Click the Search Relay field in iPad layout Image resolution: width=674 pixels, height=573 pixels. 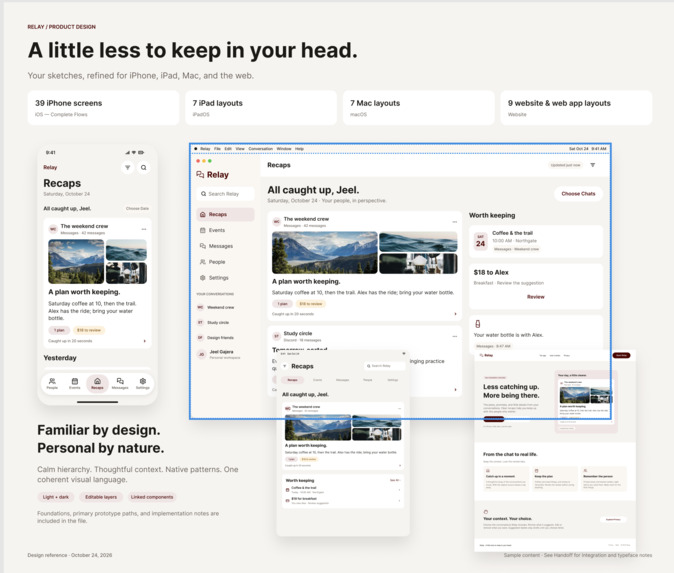384,366
